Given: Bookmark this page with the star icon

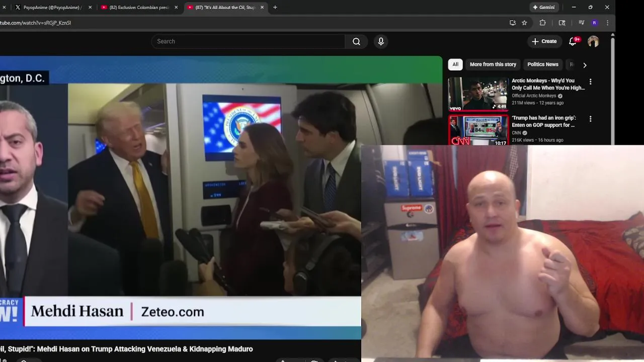Looking at the screenshot, I should tap(524, 23).
